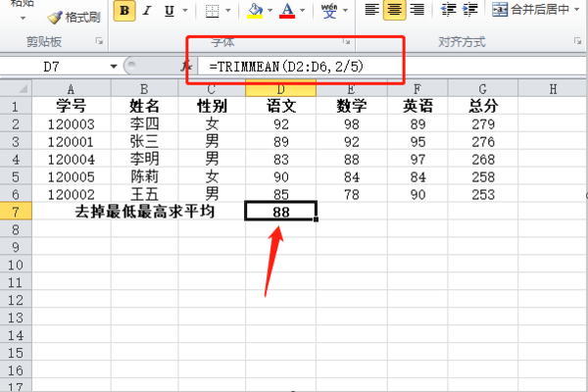Image resolution: width=588 pixels, height=392 pixels.
Task: Apply the yellow fill color bucket
Action: click(x=255, y=11)
